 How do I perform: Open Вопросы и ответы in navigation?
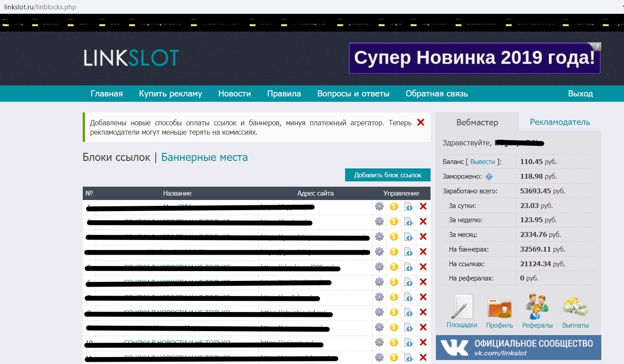(x=353, y=94)
